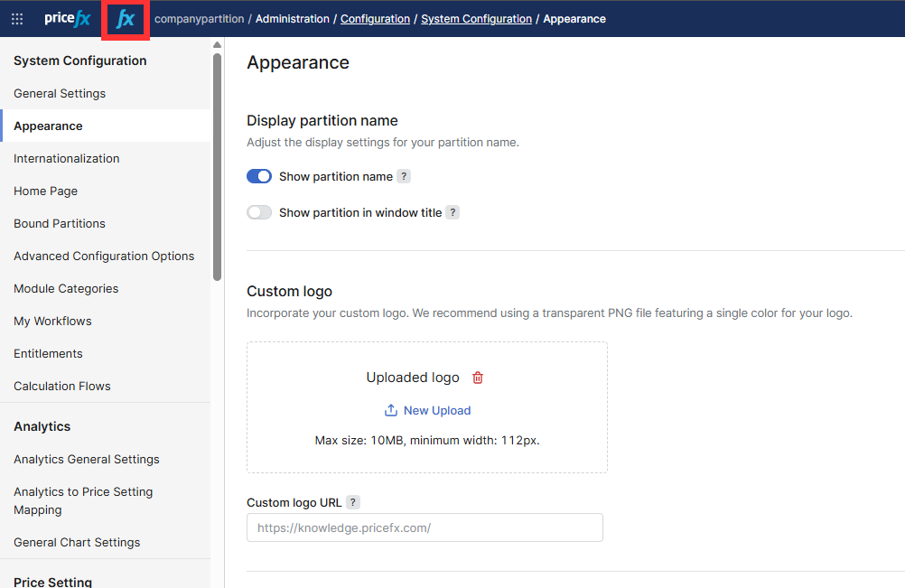Click System Configuration breadcrumb link
Screen dimensions: 905x588
click(x=476, y=19)
